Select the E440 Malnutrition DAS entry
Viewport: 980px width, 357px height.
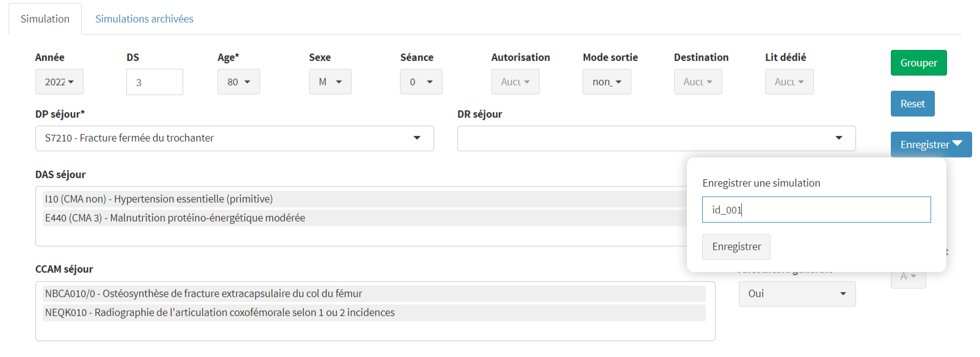click(175, 218)
